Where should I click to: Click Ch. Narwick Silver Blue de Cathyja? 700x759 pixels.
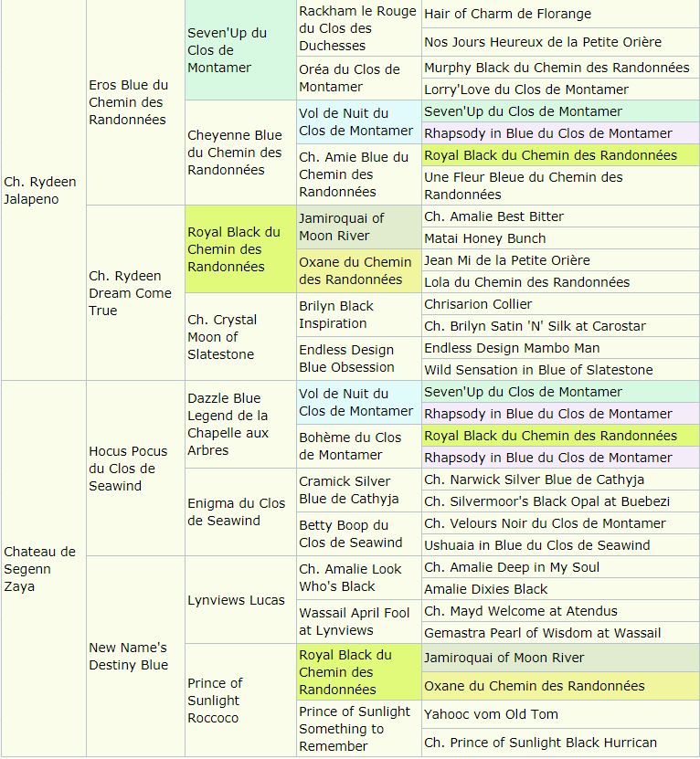[560, 480]
